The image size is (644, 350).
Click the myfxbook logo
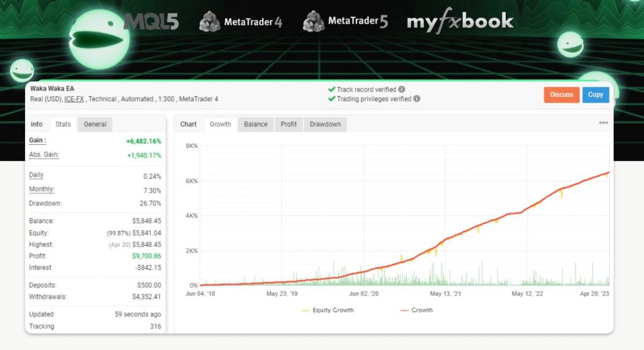460,21
